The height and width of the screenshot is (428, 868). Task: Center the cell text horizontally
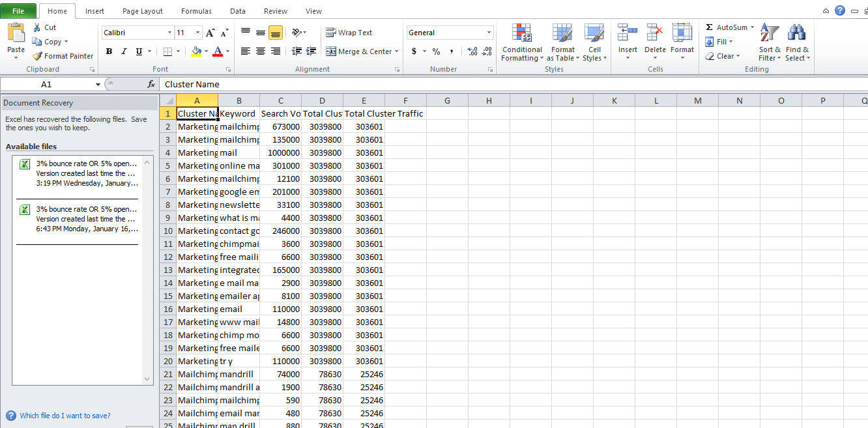tap(261, 51)
